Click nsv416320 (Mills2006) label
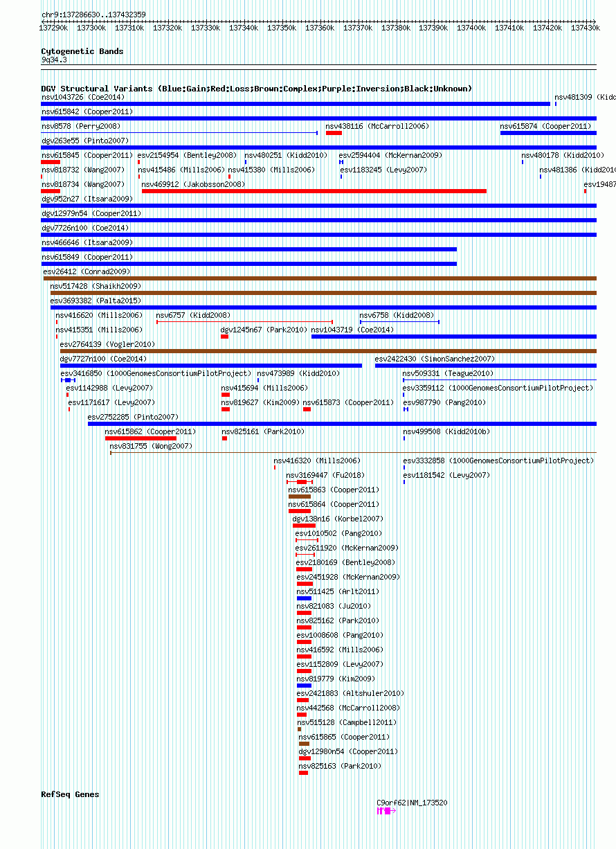The height and width of the screenshot is (849, 616). click(x=317, y=461)
